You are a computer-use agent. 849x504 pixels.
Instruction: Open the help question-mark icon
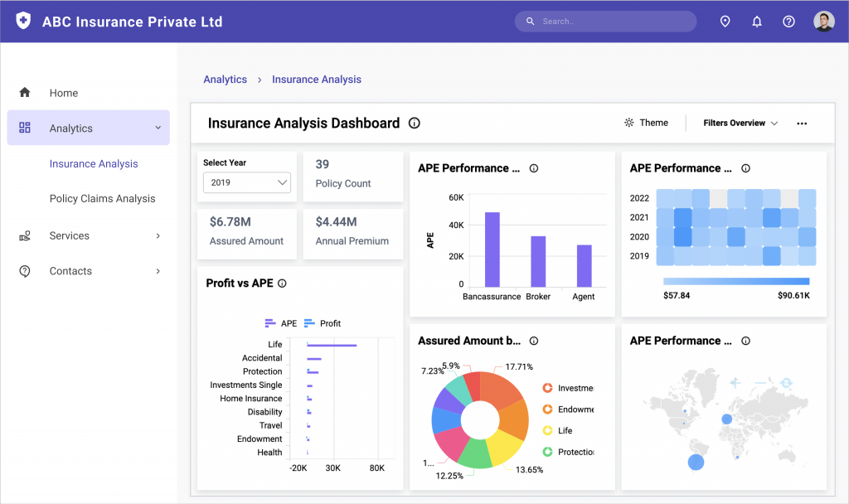click(x=788, y=21)
